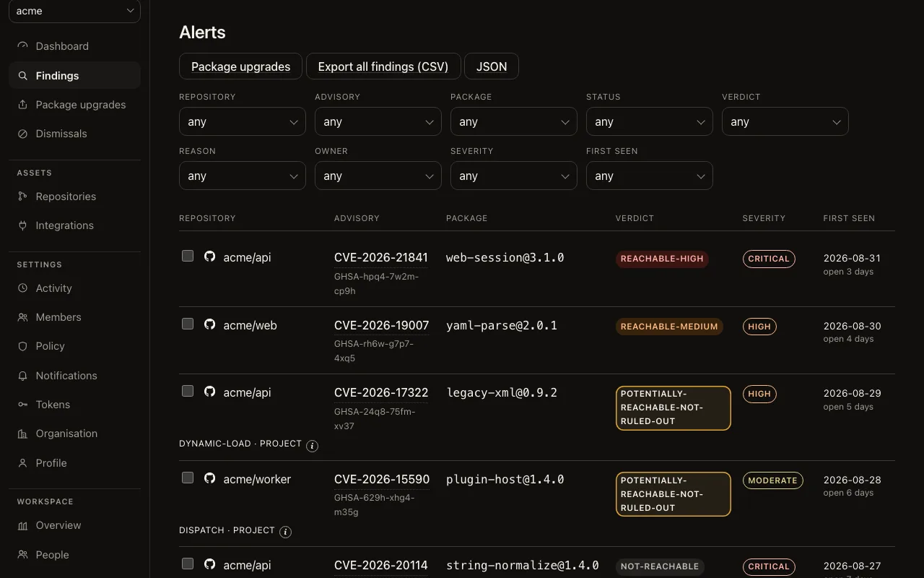924x578 pixels.
Task: Click the Notifications bell icon
Action: pyautogui.click(x=22, y=376)
